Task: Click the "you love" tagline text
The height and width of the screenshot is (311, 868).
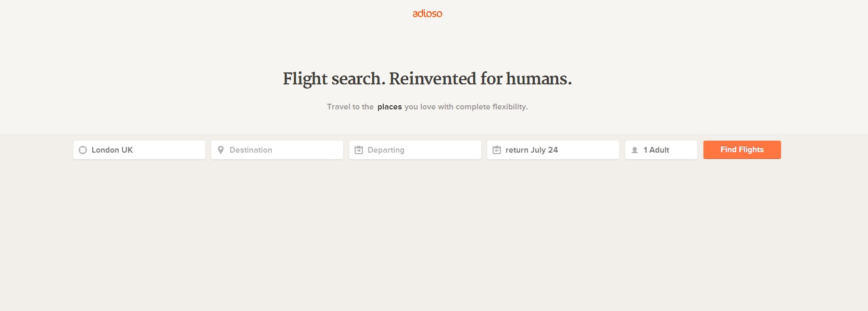Action: coord(420,107)
